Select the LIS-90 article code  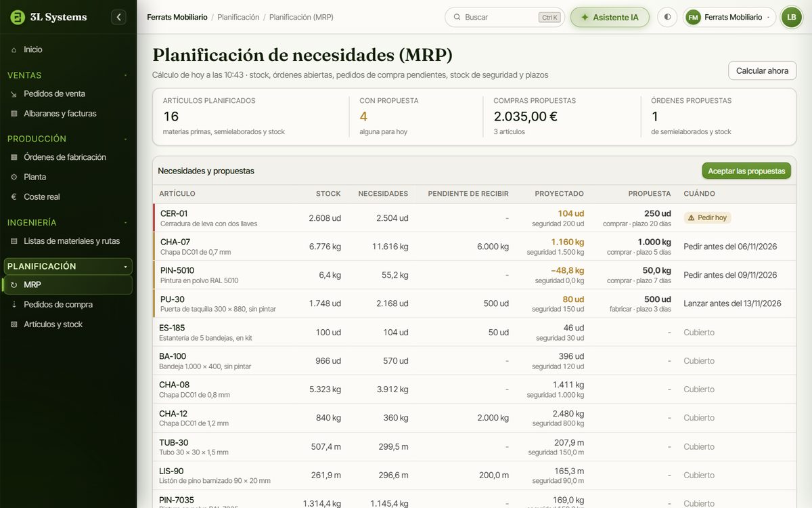171,471
